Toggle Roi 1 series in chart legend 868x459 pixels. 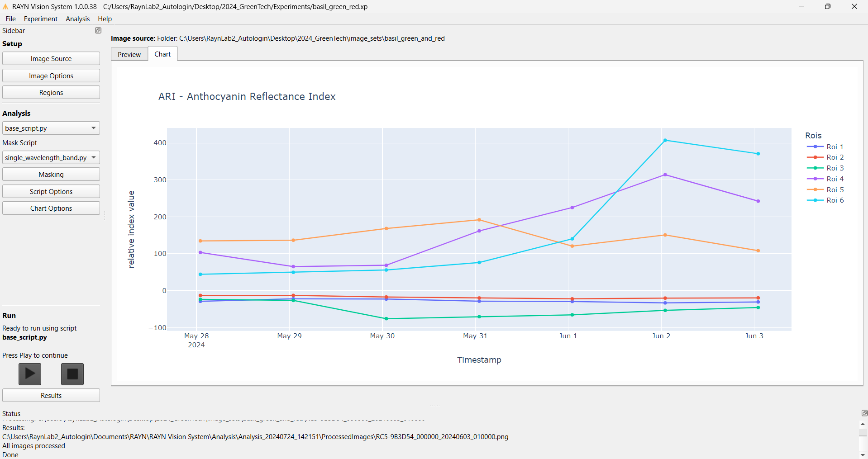(825, 147)
